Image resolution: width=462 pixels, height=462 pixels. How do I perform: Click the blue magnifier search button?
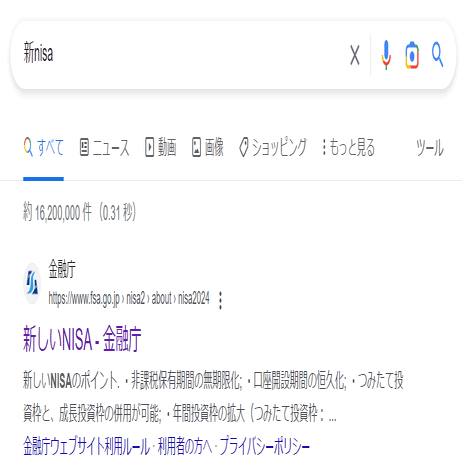(437, 54)
